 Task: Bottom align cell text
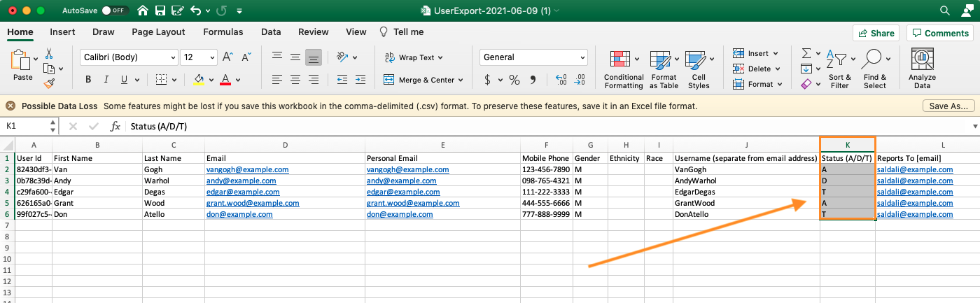tap(314, 57)
